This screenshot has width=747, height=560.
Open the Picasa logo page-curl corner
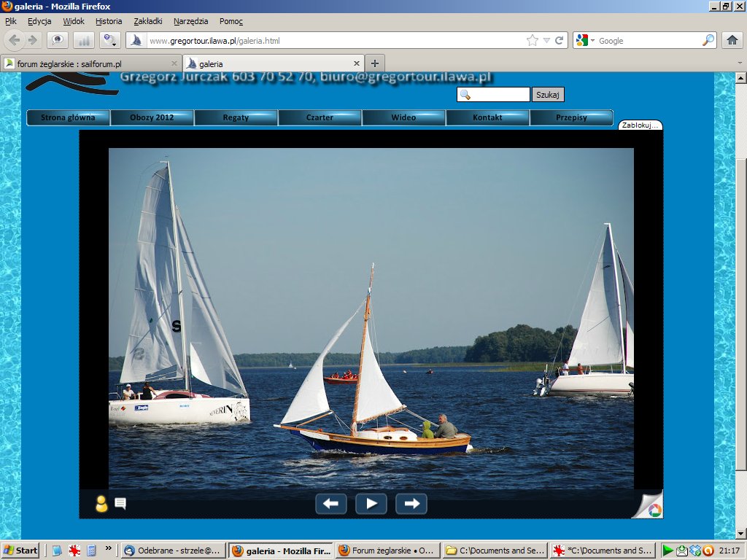651,507
